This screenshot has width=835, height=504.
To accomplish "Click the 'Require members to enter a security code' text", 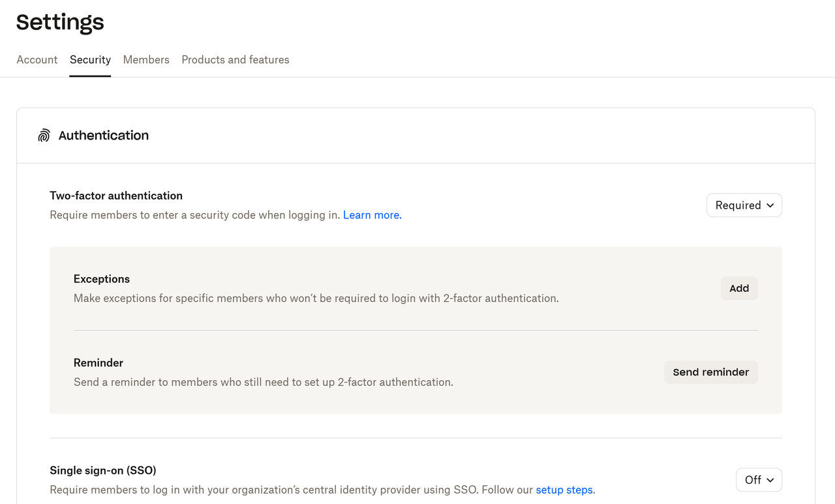I will coord(195,215).
